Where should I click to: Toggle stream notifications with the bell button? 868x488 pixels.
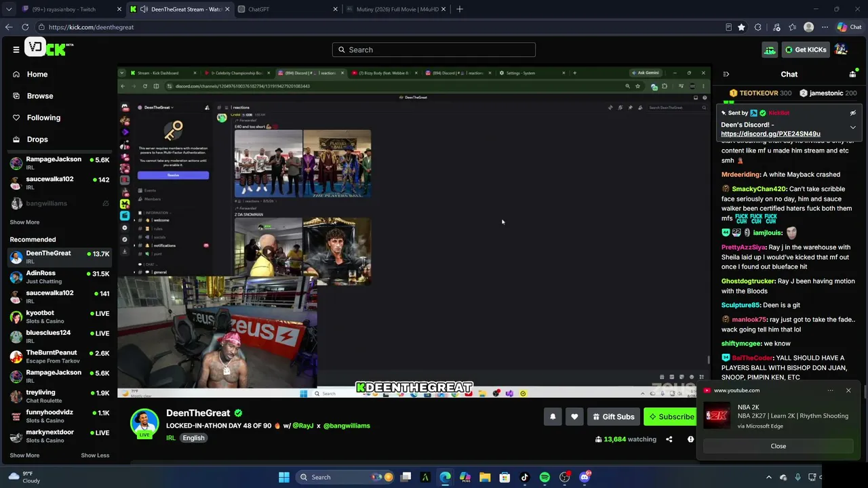[x=553, y=417]
